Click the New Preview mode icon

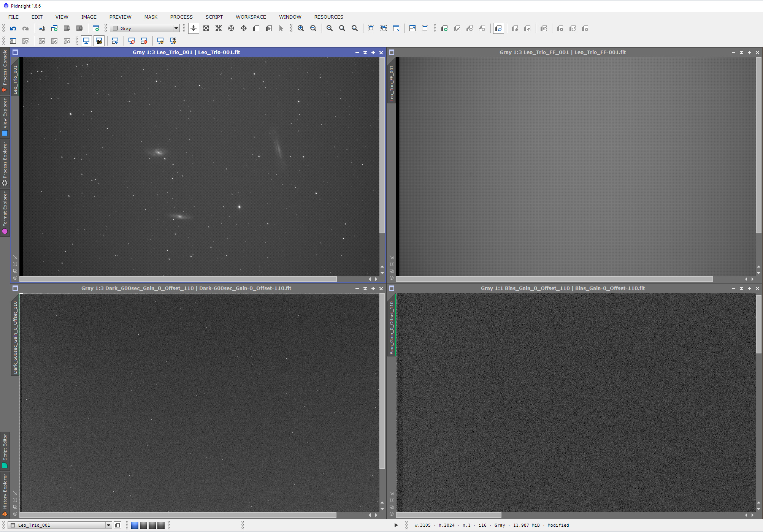256,28
